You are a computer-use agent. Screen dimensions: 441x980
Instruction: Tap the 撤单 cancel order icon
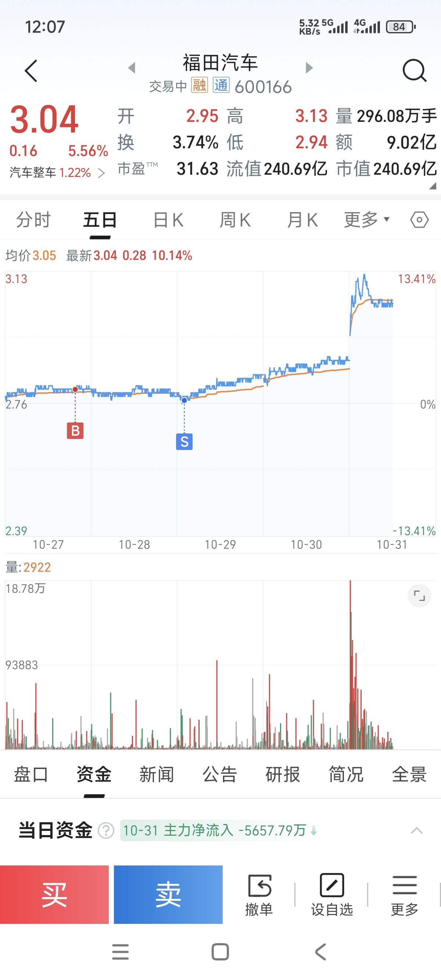click(259, 894)
